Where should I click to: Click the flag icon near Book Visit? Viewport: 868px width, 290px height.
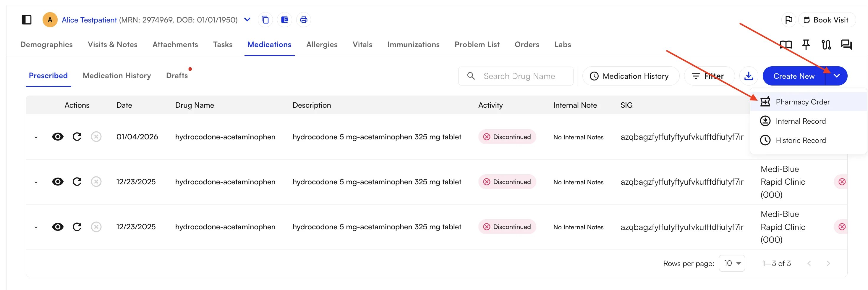pyautogui.click(x=788, y=20)
